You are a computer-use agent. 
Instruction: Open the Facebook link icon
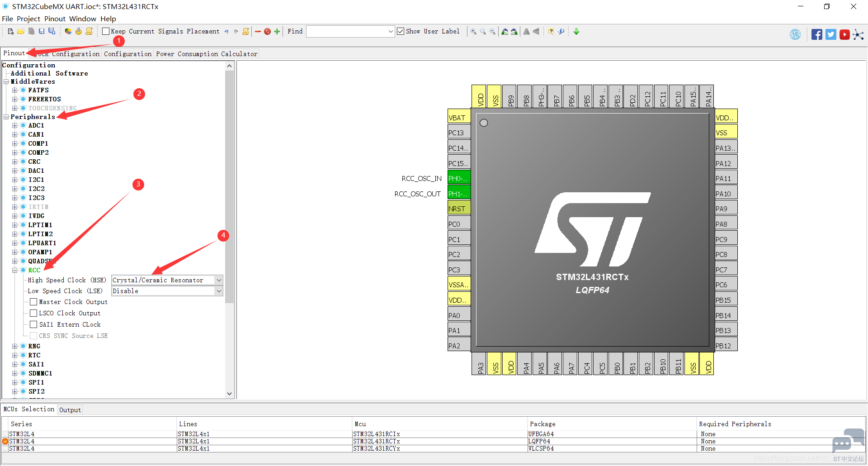816,34
